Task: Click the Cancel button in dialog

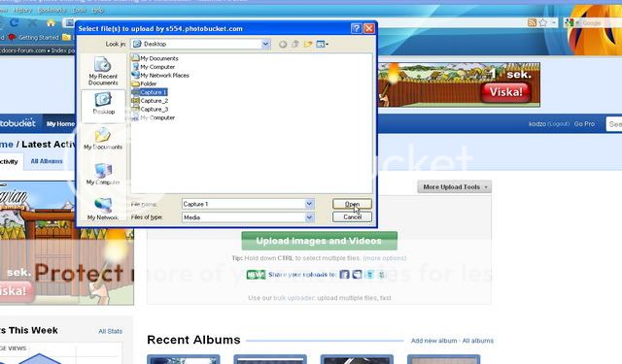Action: 352,217
